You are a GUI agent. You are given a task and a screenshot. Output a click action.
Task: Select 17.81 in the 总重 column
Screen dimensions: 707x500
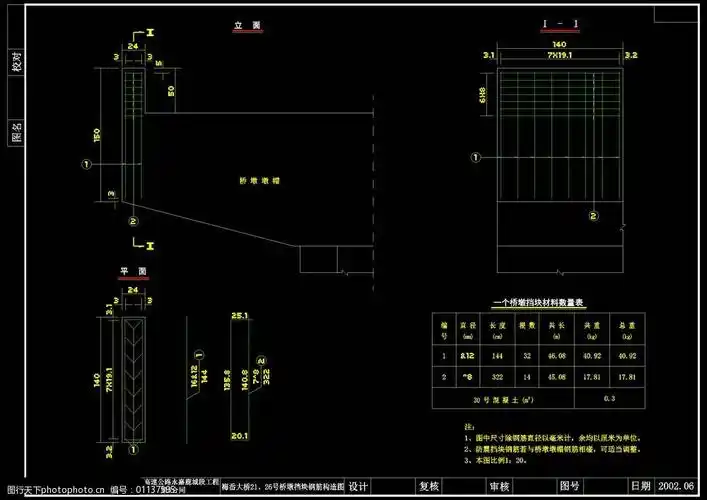point(627,377)
